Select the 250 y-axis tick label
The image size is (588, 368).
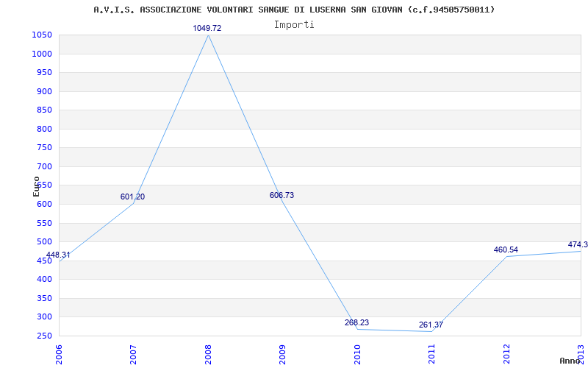click(x=45, y=336)
